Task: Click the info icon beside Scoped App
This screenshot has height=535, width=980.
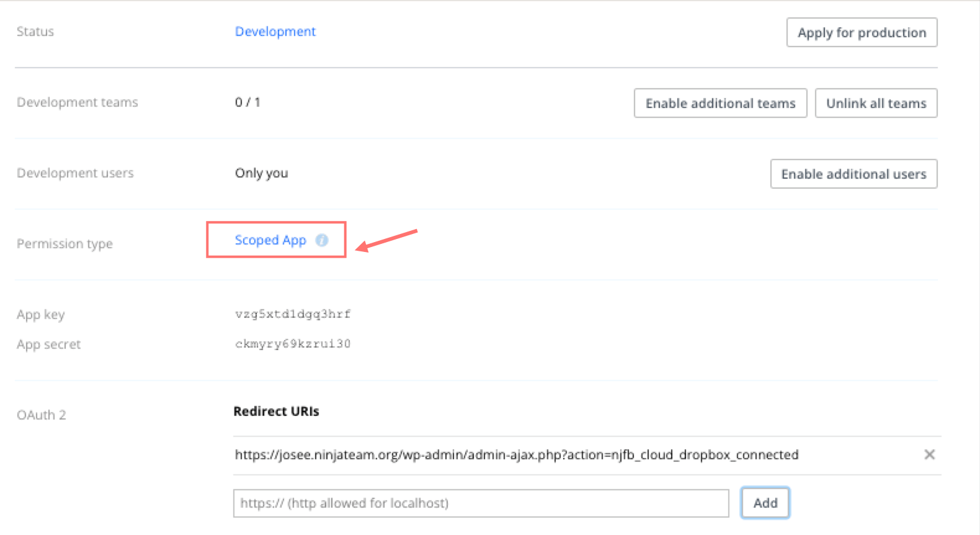Action: click(x=321, y=240)
